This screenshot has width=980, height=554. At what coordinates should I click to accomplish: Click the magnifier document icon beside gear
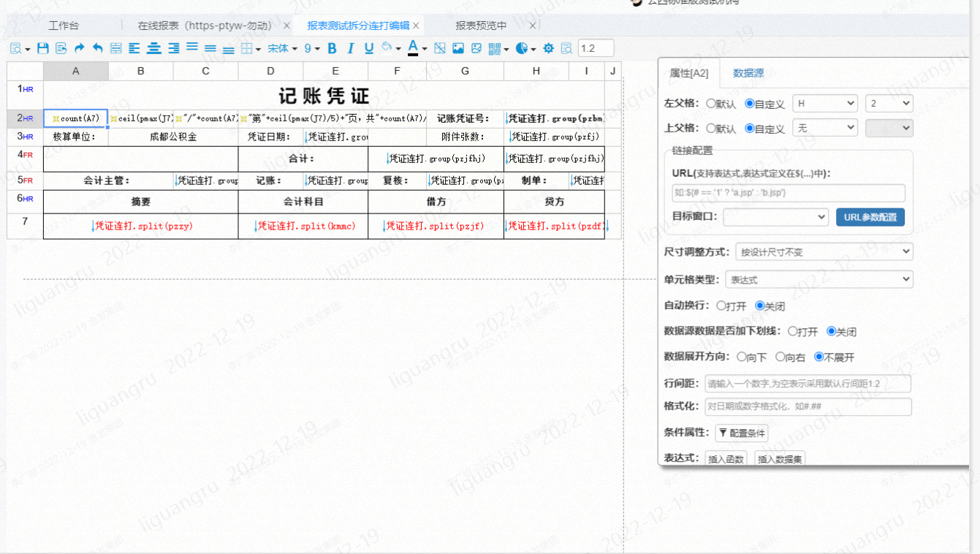coord(566,48)
